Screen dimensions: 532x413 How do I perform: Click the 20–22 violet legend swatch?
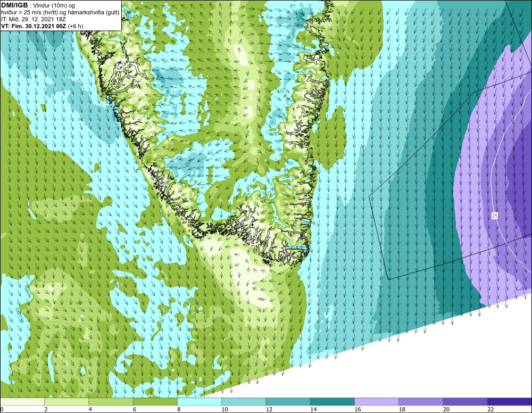pyautogui.click(x=465, y=402)
